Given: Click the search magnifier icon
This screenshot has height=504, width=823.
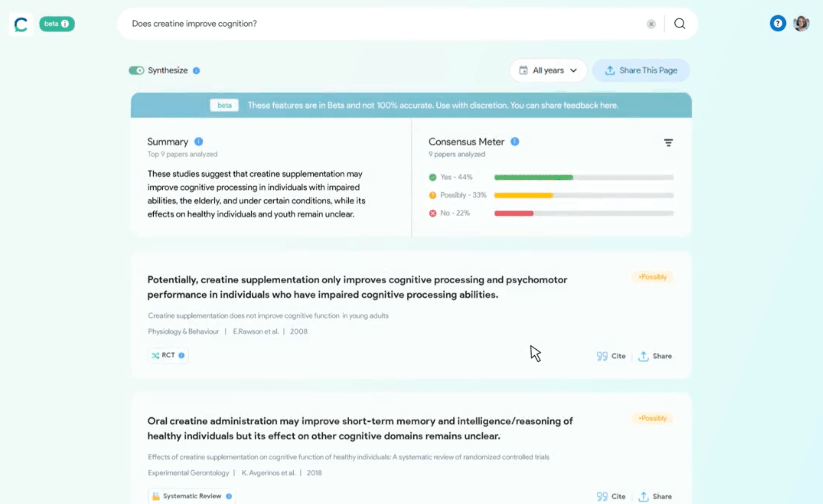Looking at the screenshot, I should 679,23.
